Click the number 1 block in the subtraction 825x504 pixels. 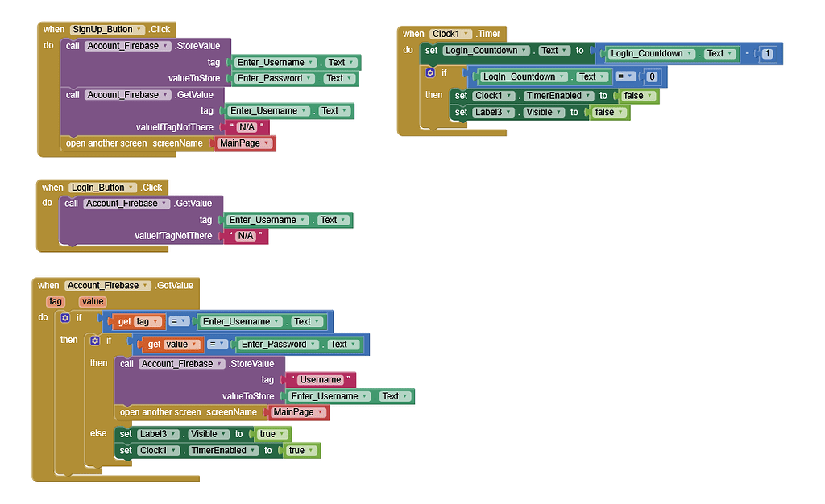click(x=768, y=54)
